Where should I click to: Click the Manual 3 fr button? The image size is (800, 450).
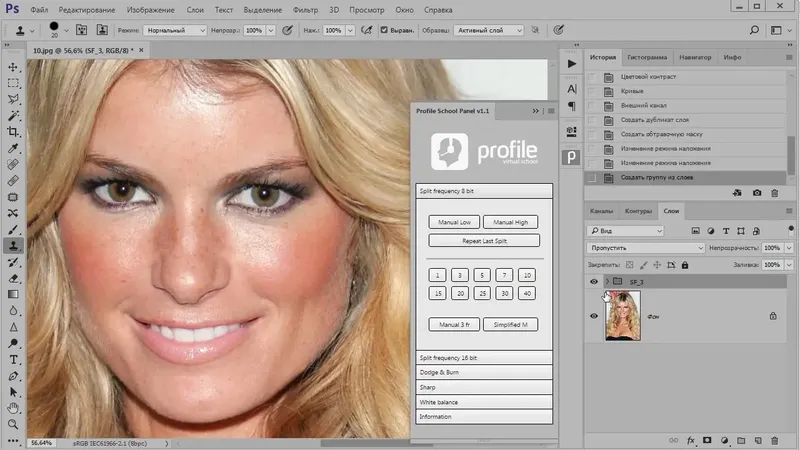pos(454,324)
